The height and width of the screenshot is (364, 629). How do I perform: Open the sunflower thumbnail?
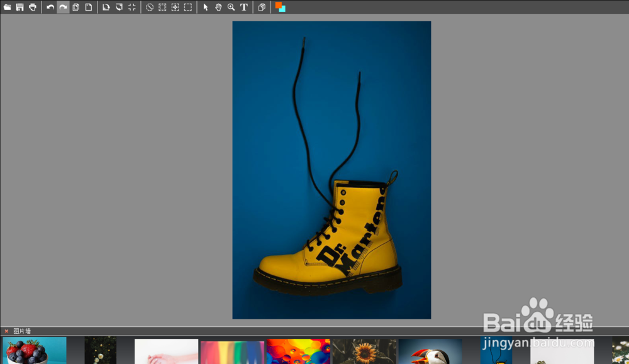pos(364,351)
